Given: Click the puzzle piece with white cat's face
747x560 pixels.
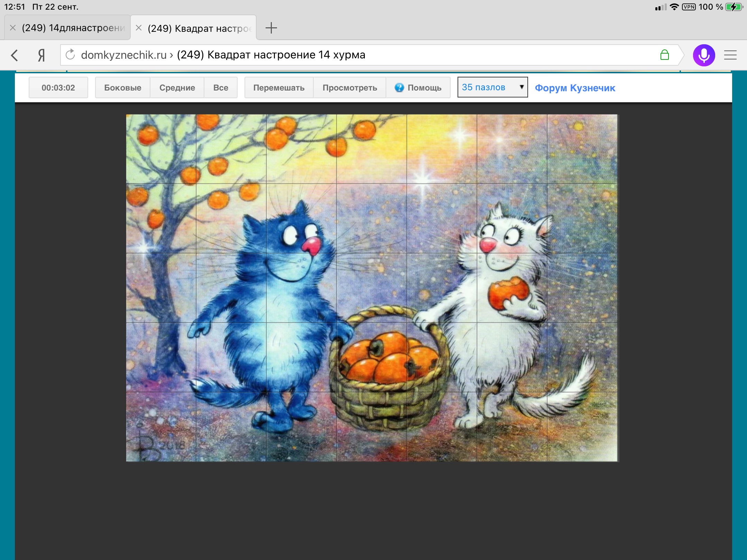Looking at the screenshot, I should click(x=512, y=218).
